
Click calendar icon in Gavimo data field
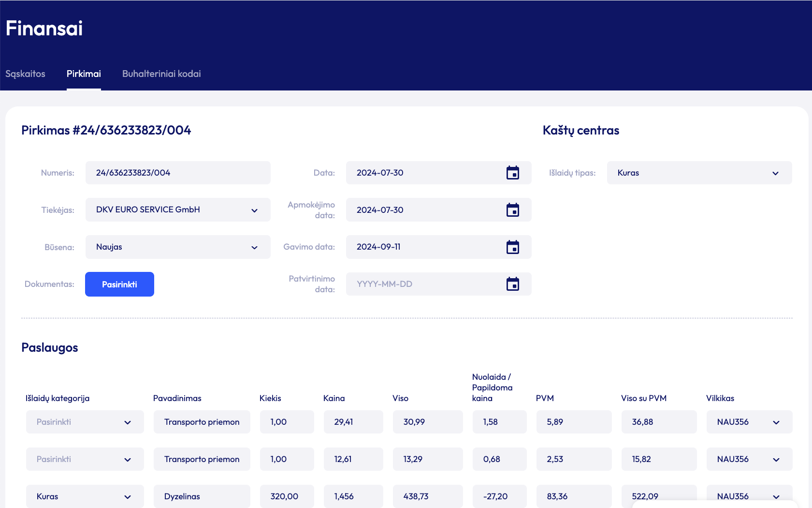coord(512,247)
